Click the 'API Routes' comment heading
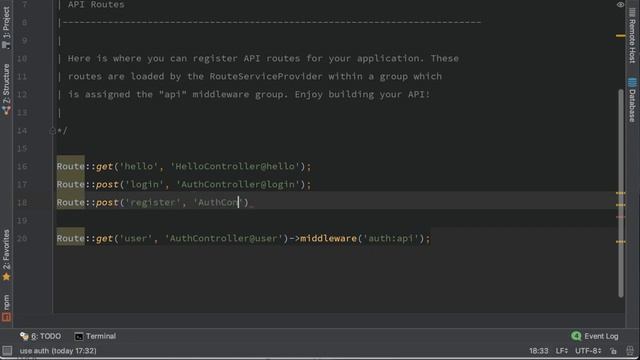 [x=96, y=5]
